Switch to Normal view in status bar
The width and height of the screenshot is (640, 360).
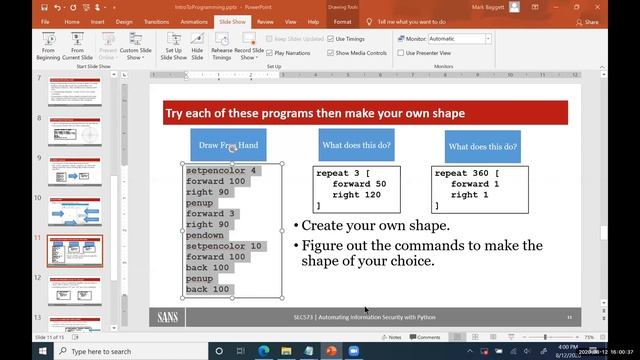[457, 337]
